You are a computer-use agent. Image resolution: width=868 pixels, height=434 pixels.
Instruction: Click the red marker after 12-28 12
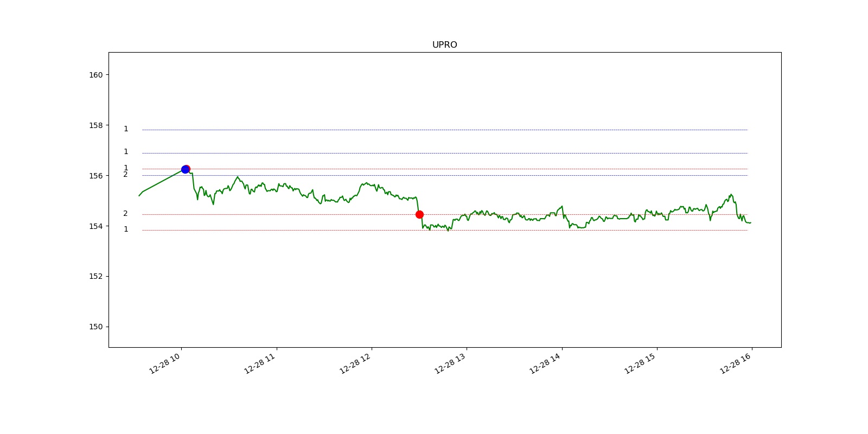click(x=419, y=215)
